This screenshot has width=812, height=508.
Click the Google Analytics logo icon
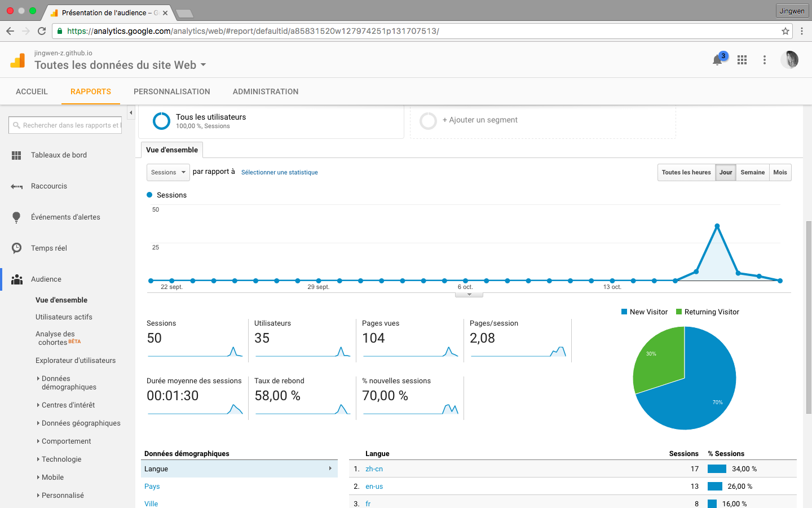point(18,60)
